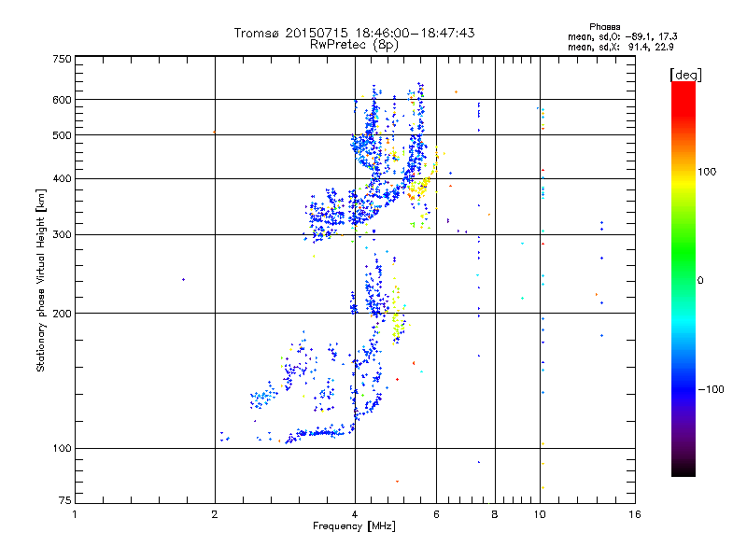Click the x-axis tick label "10"

coord(540,514)
